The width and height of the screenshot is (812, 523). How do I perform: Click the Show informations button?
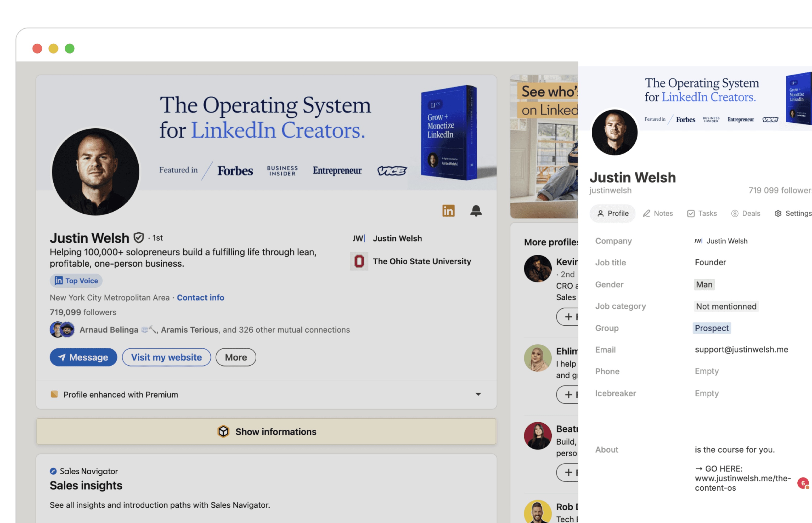click(266, 431)
